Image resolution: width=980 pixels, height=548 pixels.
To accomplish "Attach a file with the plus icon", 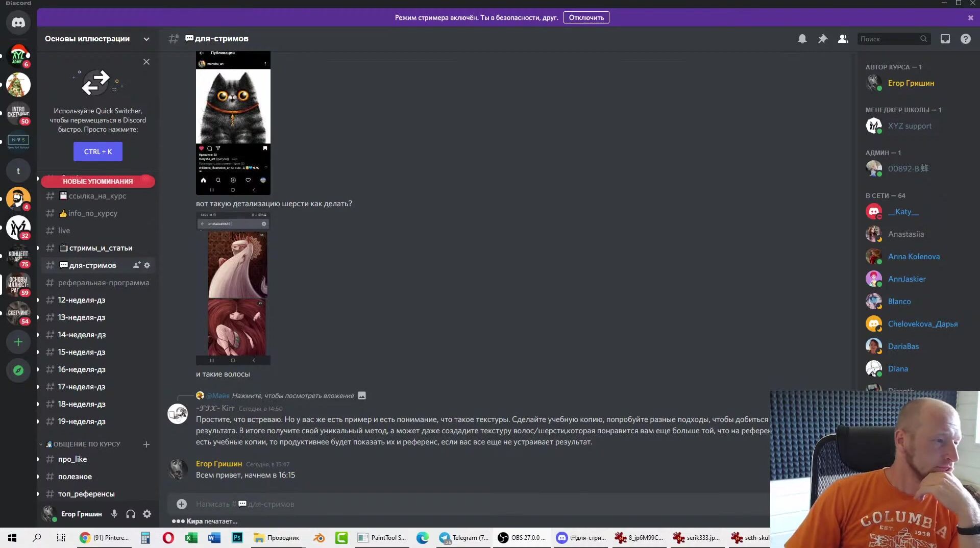I will pyautogui.click(x=181, y=504).
